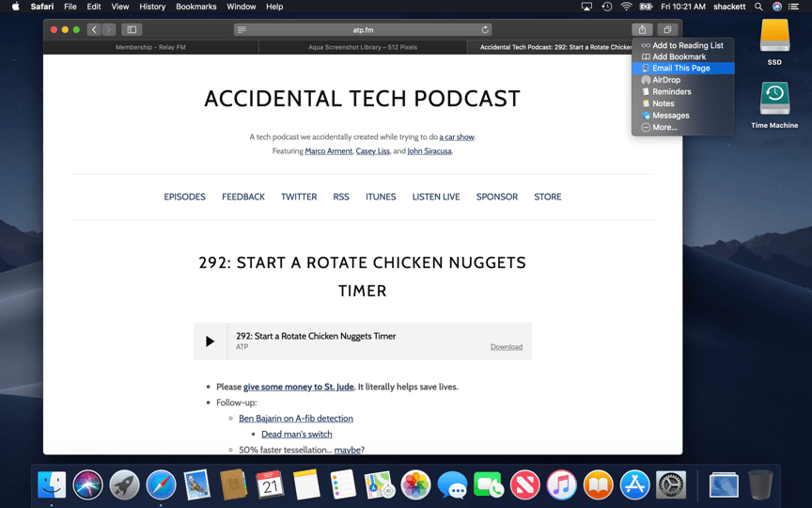The image size is (812, 508).
Task: Open 'give some money to St. Jude' link
Action: pos(299,387)
